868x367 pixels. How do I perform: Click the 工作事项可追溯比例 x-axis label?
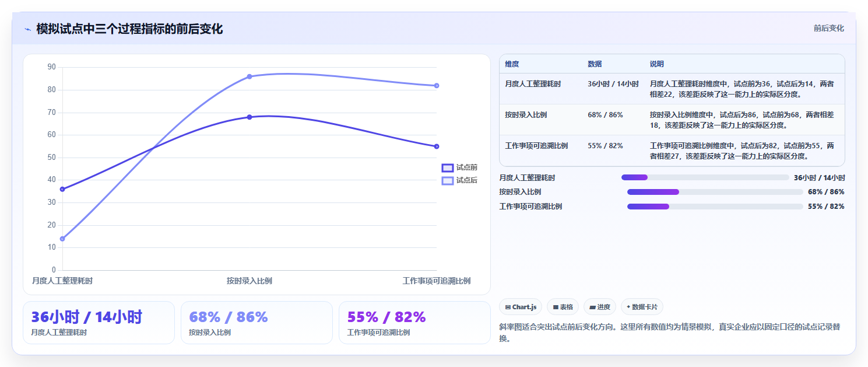437,281
